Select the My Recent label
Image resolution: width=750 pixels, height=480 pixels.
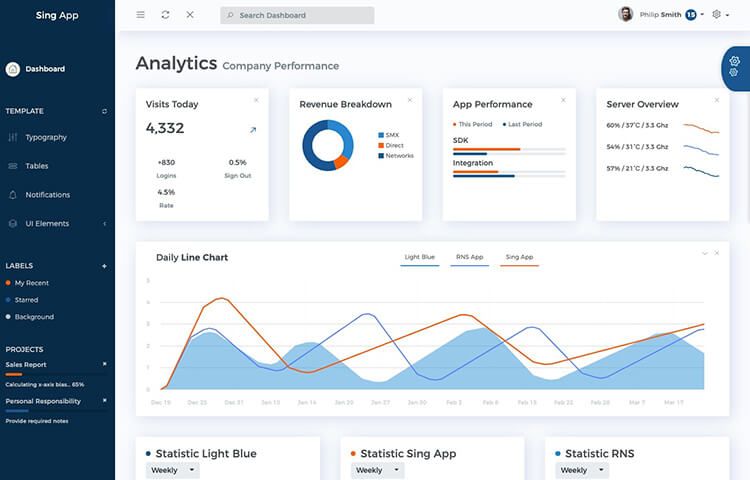tap(32, 283)
